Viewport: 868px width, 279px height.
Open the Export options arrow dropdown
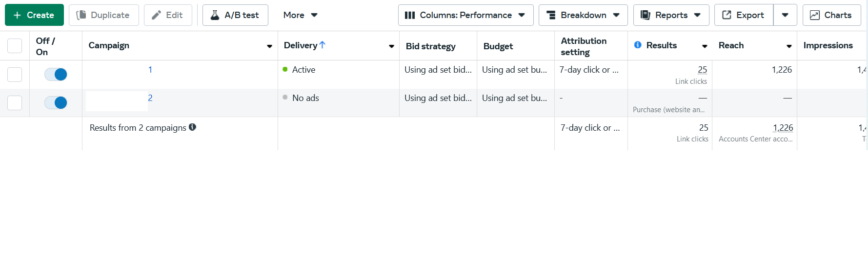785,15
